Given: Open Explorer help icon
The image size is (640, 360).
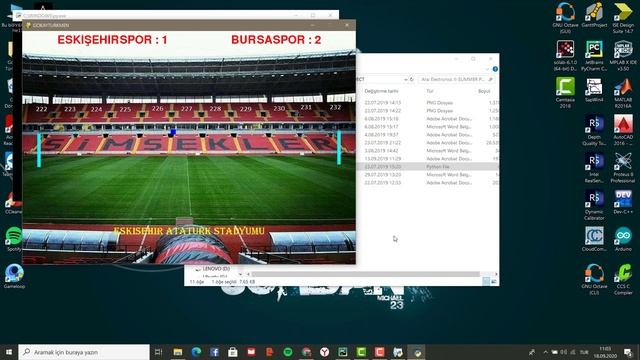Looking at the screenshot, I should 495,69.
